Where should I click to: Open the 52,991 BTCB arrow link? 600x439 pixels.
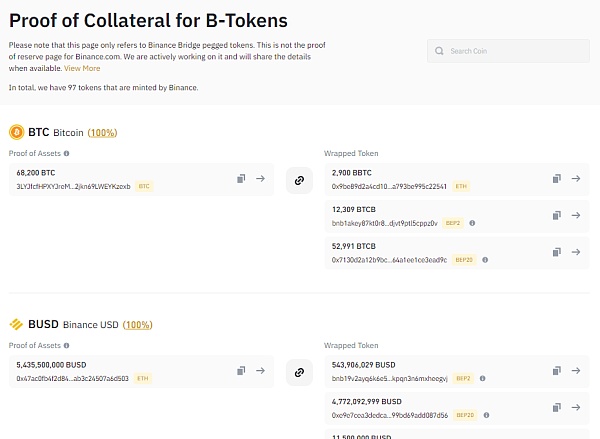click(x=576, y=252)
